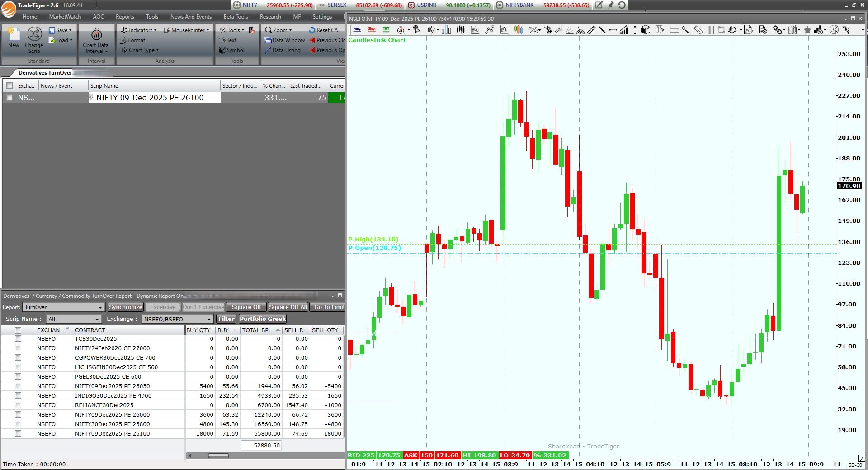
Task: Click the Square Off All button
Action: tap(288, 307)
